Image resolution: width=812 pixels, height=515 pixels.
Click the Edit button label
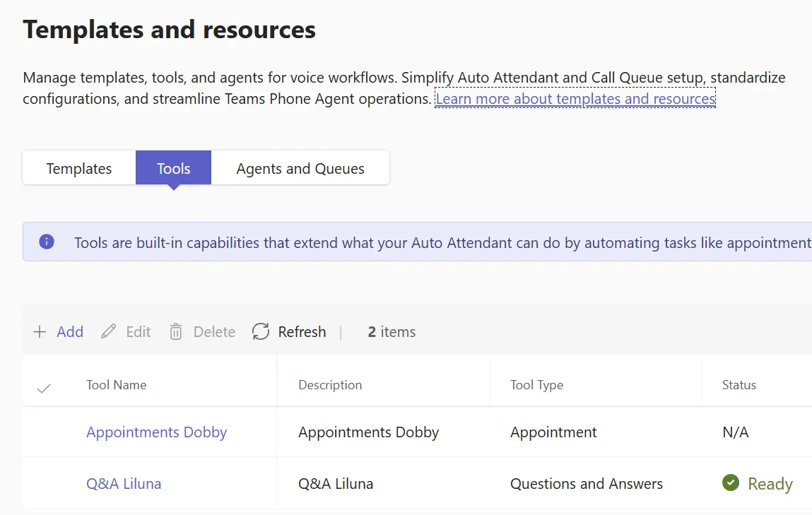(x=139, y=332)
